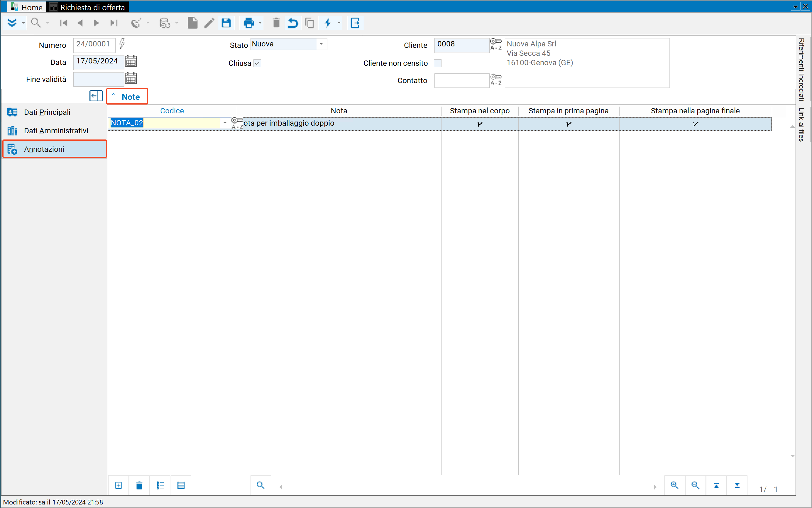Open dropdown arrow next to print icon
The image size is (812, 508).
260,23
